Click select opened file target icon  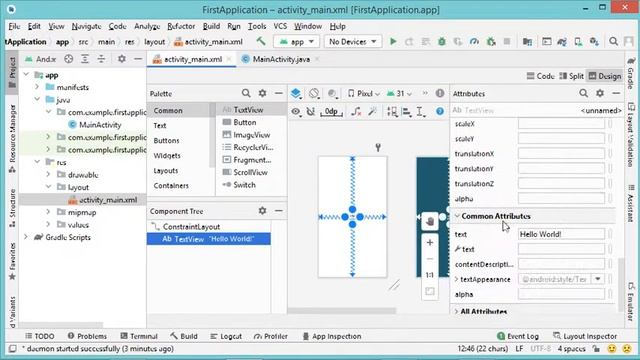69,59
